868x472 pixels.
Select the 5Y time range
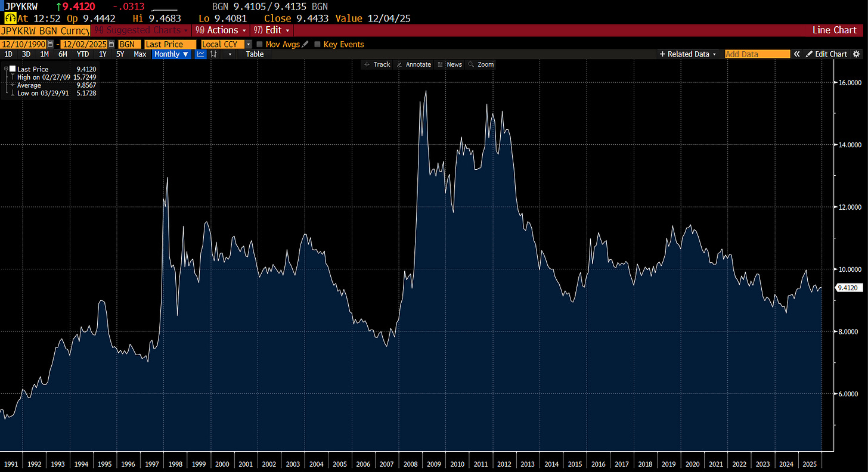120,54
